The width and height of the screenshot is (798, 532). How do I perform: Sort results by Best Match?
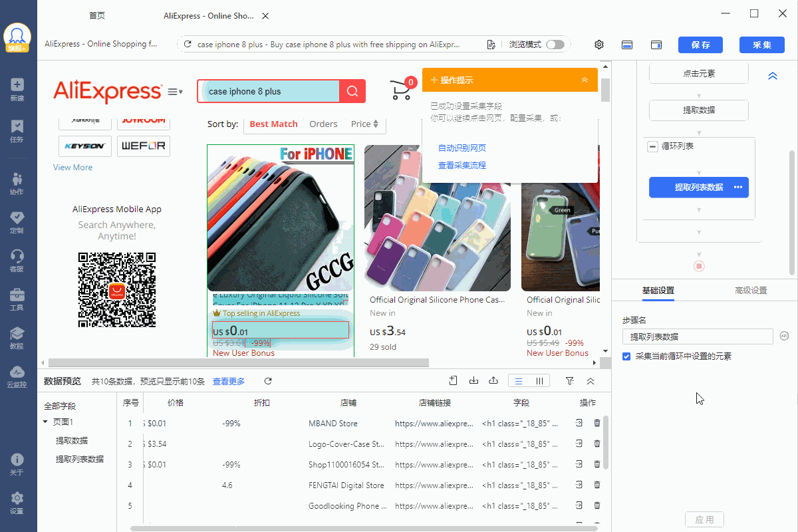click(274, 124)
